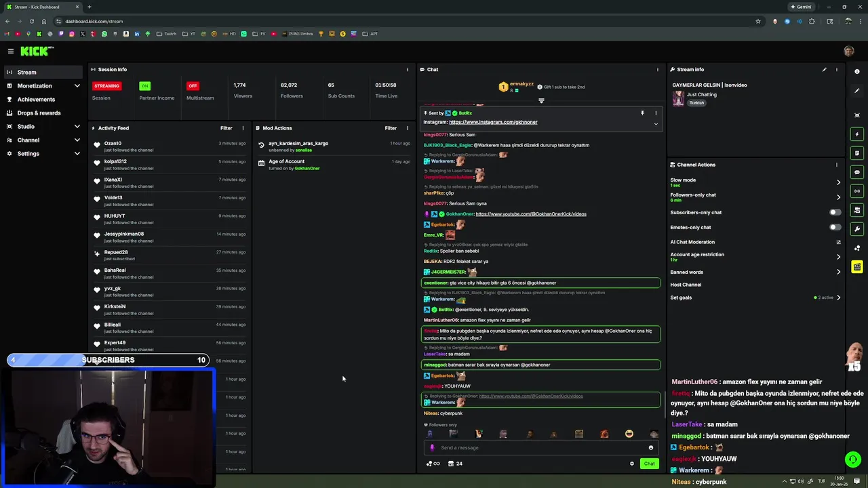Click ayn_kardesim_aras_kargo mod action entry

334,146
